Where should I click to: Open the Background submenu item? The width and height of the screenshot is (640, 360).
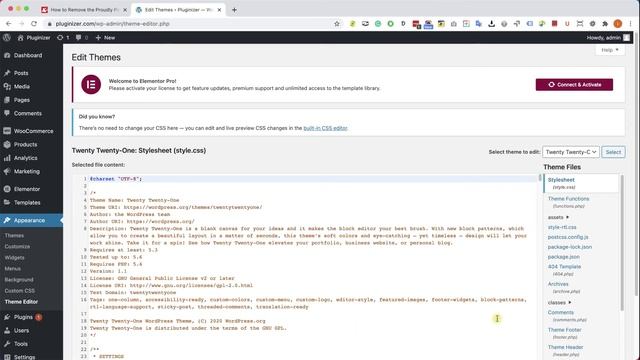pyautogui.click(x=19, y=280)
